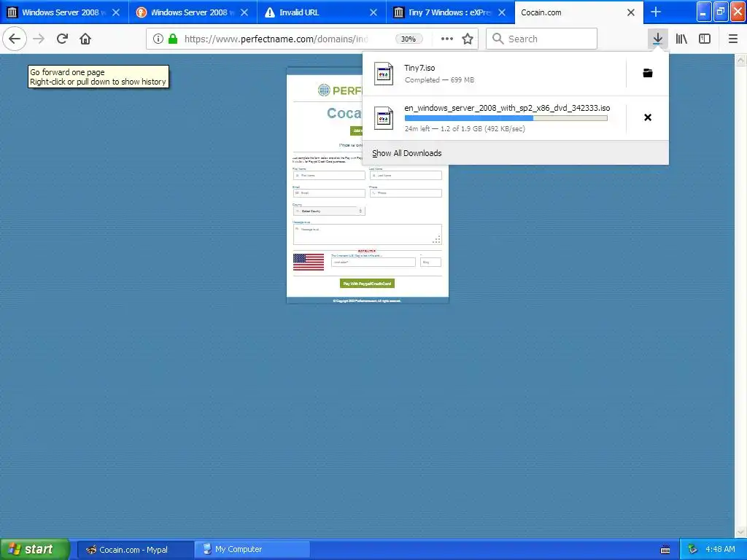This screenshot has height=560, width=747.
Task: Open containing folder for Tiny7.iso
Action: (648, 73)
